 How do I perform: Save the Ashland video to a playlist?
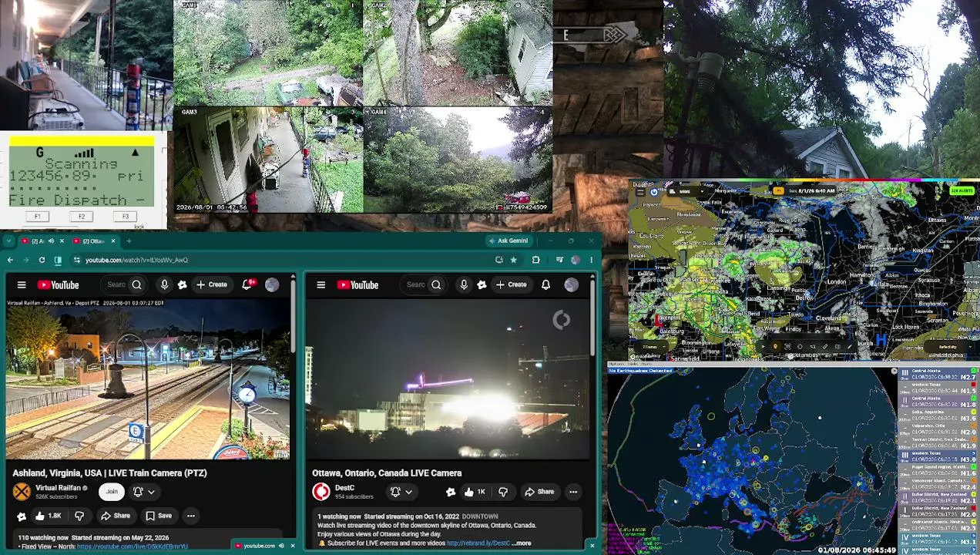tap(158, 516)
